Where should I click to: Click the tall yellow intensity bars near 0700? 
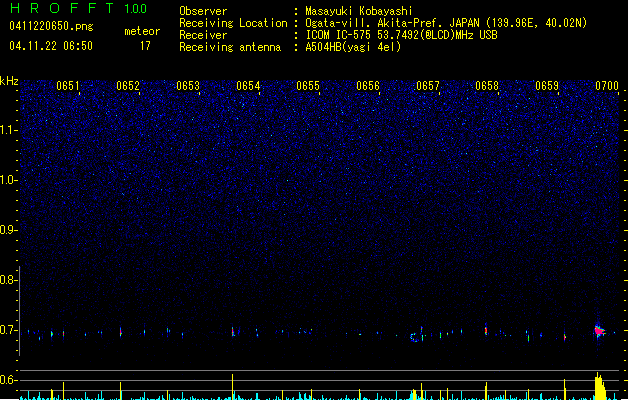pyautogui.click(x=600, y=386)
